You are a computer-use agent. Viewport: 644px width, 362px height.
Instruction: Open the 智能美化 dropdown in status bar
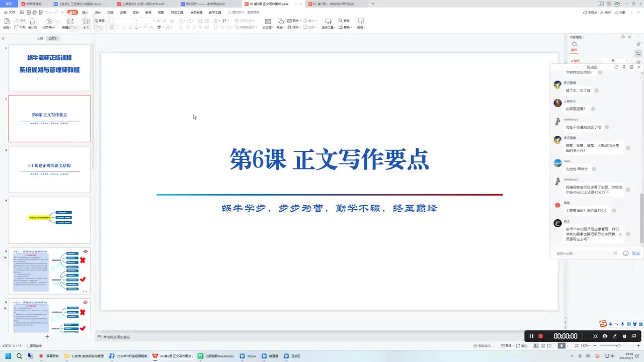[485, 345]
